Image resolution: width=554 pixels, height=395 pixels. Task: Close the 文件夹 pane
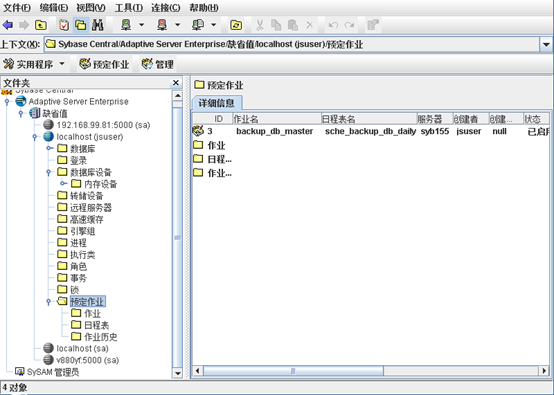point(176,83)
